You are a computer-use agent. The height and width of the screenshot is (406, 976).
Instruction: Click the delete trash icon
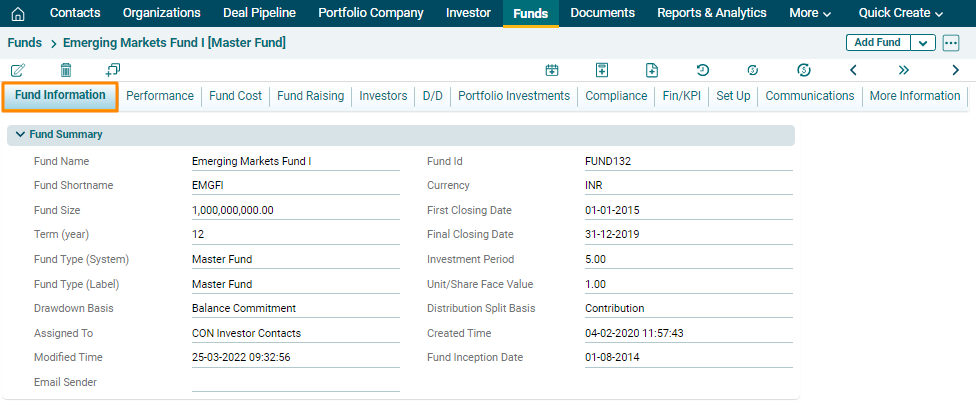pyautogui.click(x=66, y=70)
